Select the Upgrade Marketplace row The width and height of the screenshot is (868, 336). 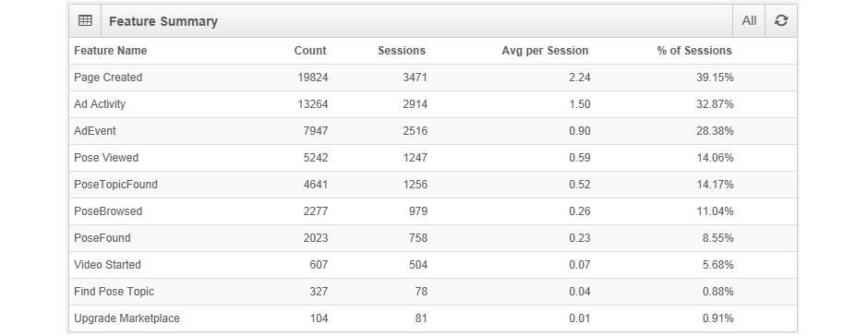[433, 318]
